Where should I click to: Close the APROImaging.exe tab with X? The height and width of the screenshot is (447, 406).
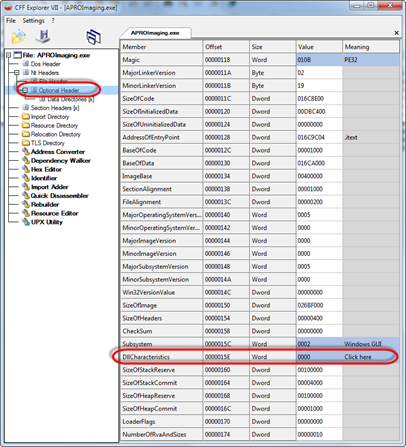(396, 33)
